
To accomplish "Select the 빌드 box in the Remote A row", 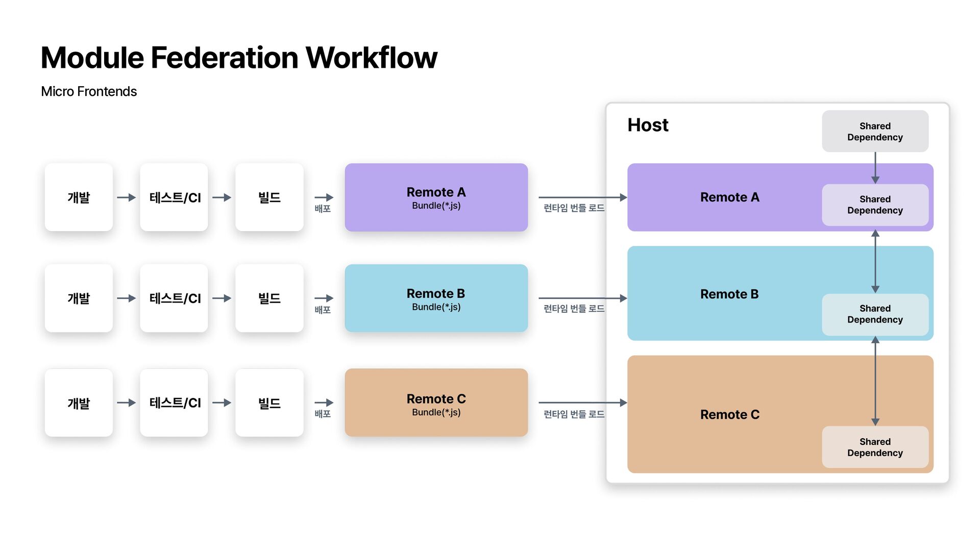I will (269, 197).
